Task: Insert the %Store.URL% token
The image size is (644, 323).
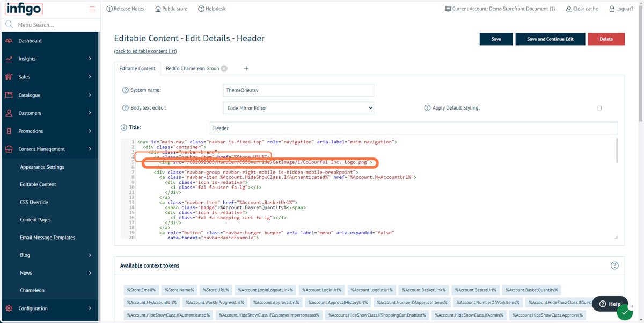Action: pos(216,290)
